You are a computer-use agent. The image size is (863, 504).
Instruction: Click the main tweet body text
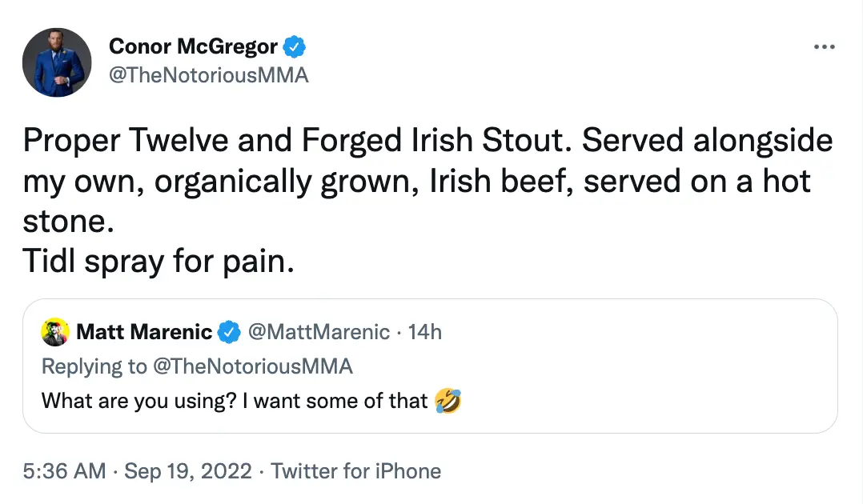[400, 180]
